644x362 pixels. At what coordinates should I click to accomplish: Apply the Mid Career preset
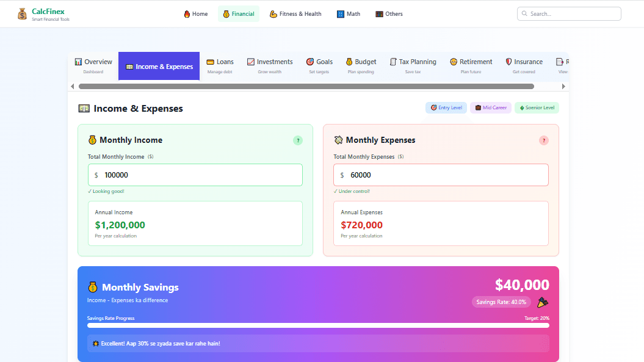pyautogui.click(x=491, y=107)
